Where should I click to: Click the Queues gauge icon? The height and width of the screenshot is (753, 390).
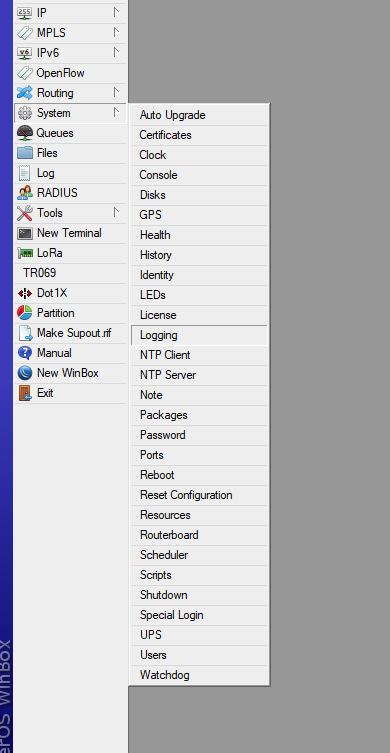24,133
